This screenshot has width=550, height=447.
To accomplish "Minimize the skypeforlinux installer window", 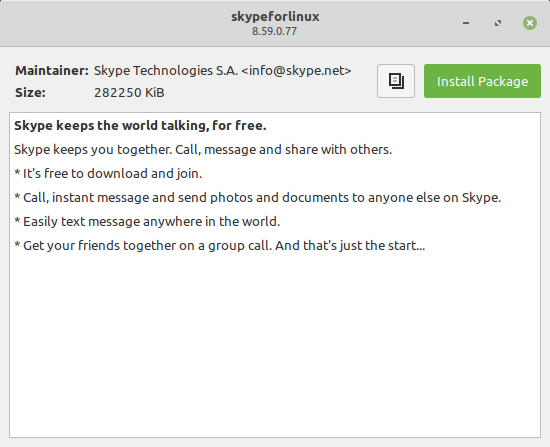I will pos(466,23).
